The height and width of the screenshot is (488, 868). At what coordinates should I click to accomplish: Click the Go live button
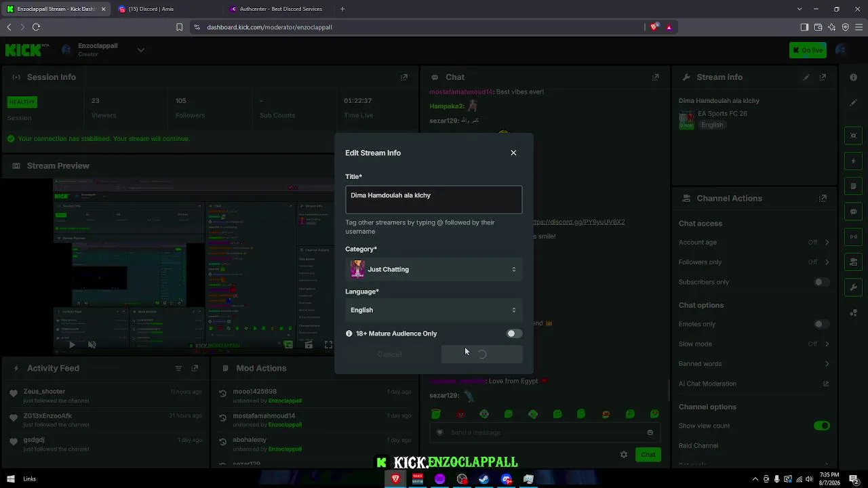click(808, 49)
